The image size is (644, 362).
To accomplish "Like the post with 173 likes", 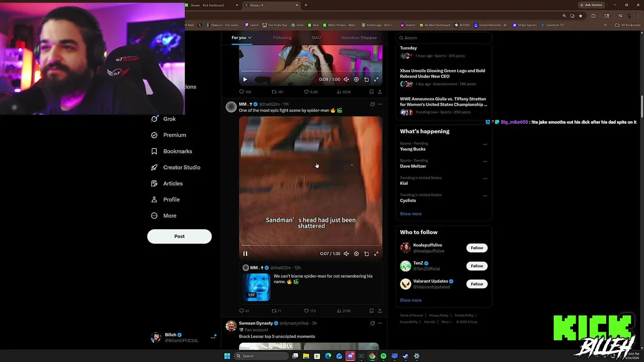I will click(310, 311).
